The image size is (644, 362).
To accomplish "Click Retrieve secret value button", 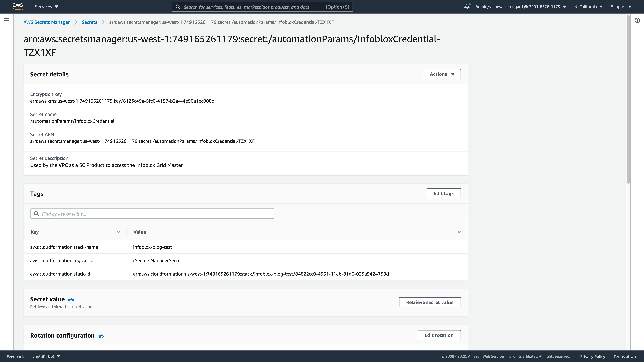I will coord(430,302).
